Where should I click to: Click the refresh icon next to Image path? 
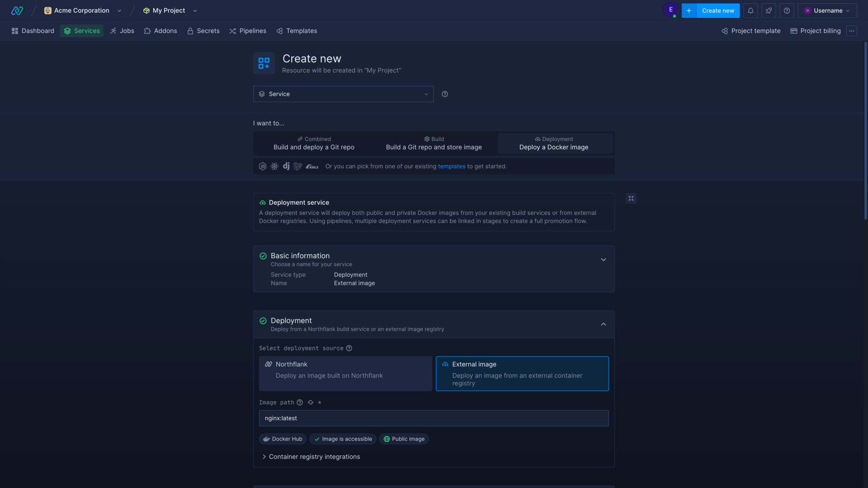tap(311, 403)
